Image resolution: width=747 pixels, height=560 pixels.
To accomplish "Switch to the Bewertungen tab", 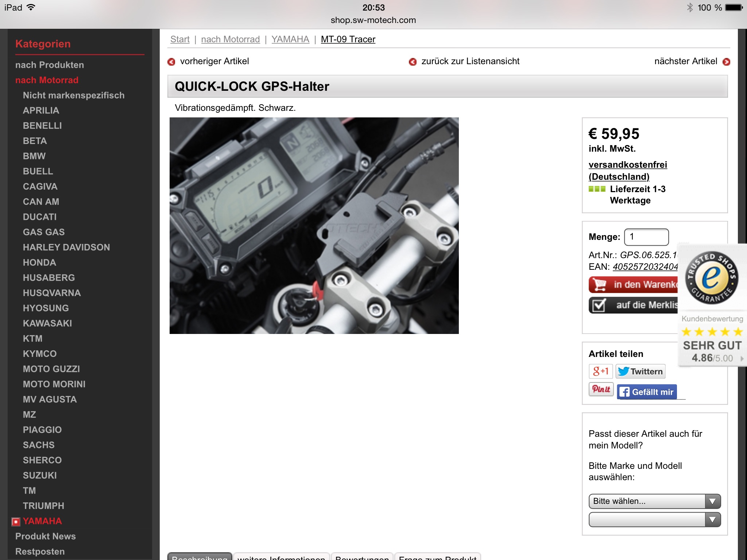I will [x=362, y=557].
